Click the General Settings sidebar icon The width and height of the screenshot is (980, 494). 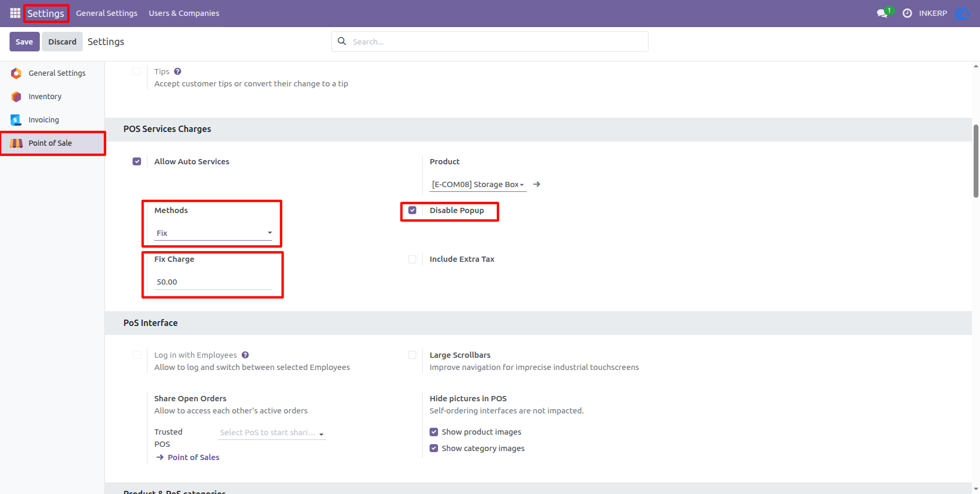(x=16, y=73)
